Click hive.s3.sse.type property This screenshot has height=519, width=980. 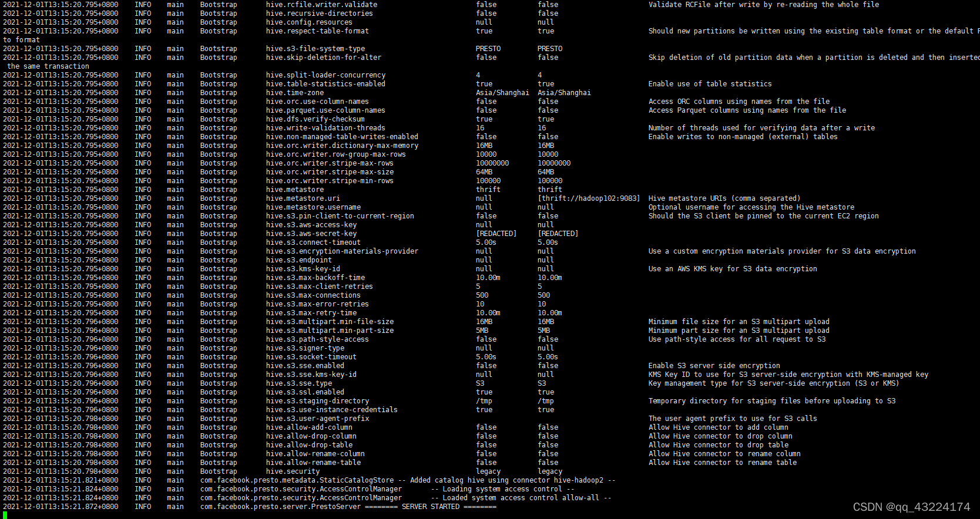coord(298,383)
